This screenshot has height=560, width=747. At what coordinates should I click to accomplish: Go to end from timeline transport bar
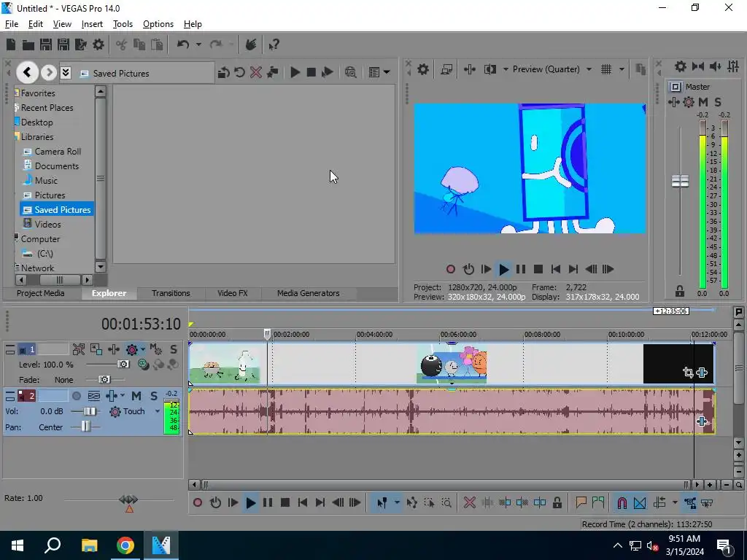click(320, 503)
